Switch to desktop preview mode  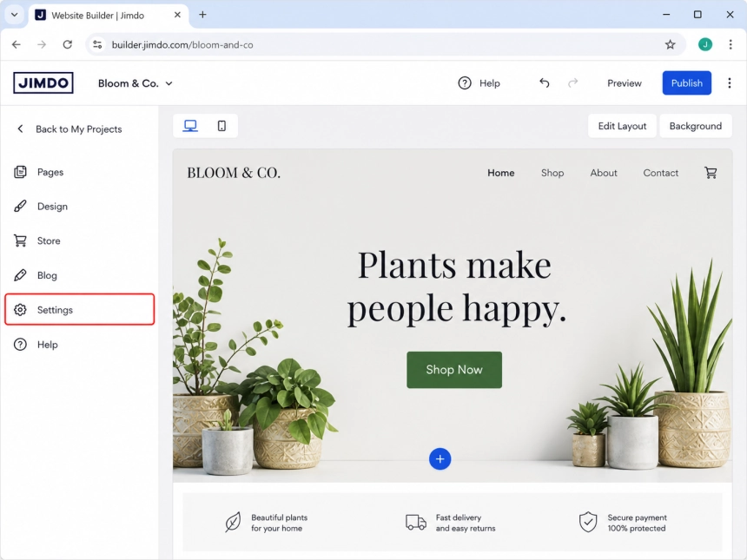[190, 126]
